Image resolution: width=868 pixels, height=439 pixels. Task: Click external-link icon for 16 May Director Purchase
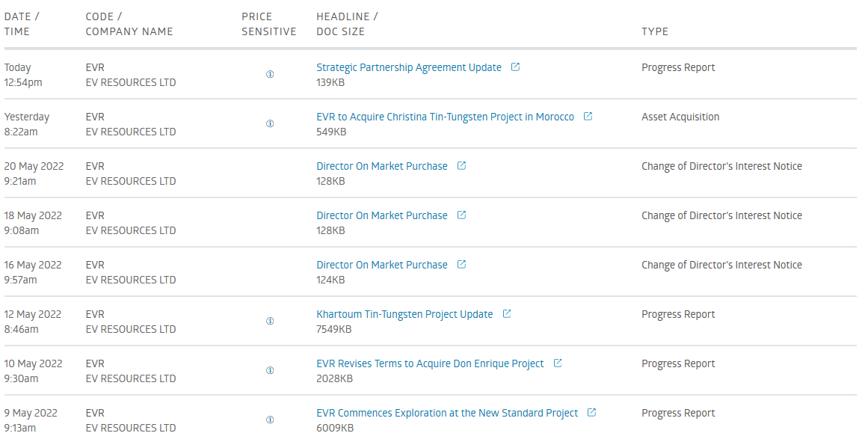(x=462, y=264)
